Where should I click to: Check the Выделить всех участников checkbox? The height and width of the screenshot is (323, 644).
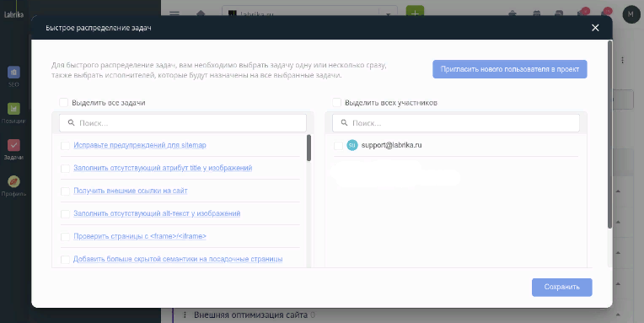point(337,102)
